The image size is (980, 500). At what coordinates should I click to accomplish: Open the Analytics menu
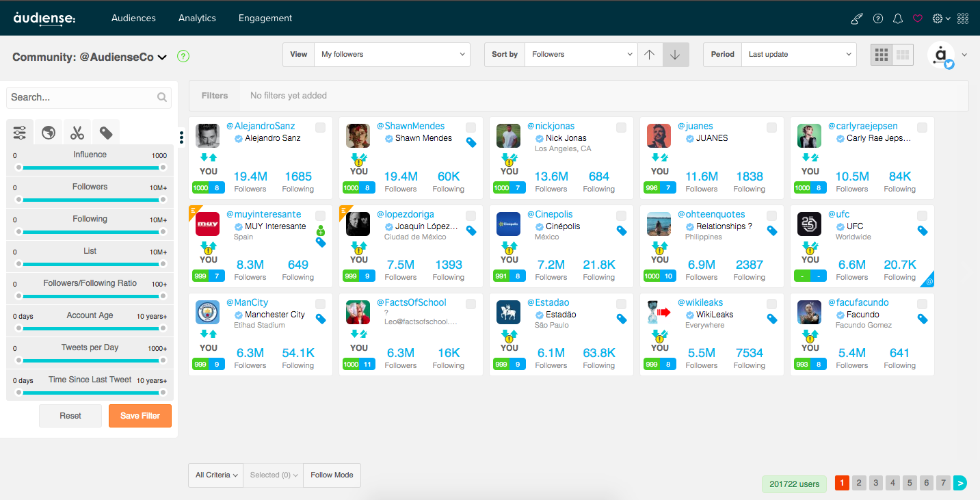197,18
